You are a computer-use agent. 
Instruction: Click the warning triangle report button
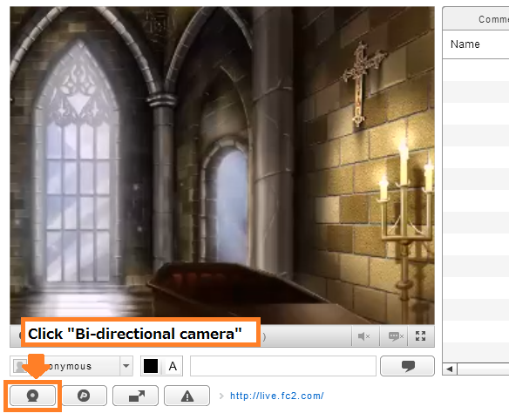pos(187,396)
